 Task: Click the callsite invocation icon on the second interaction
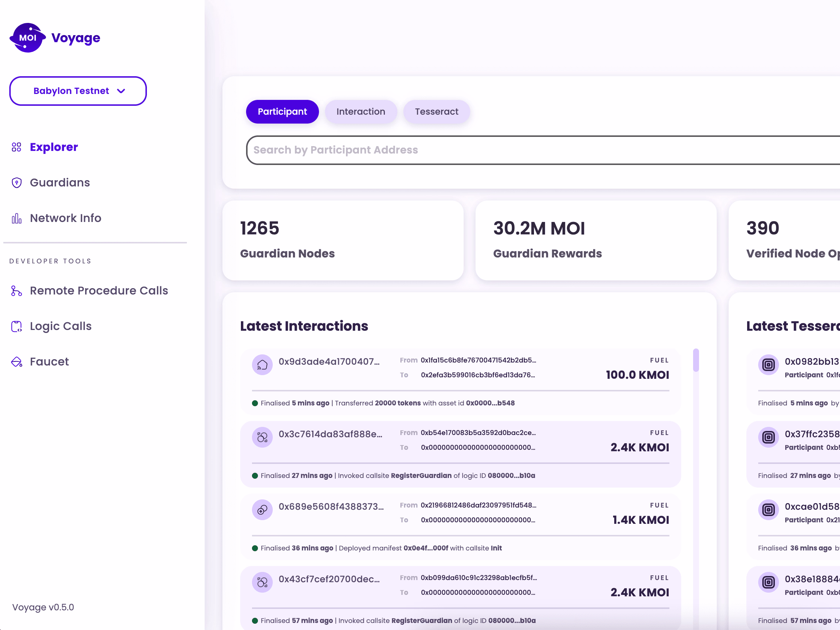262,437
